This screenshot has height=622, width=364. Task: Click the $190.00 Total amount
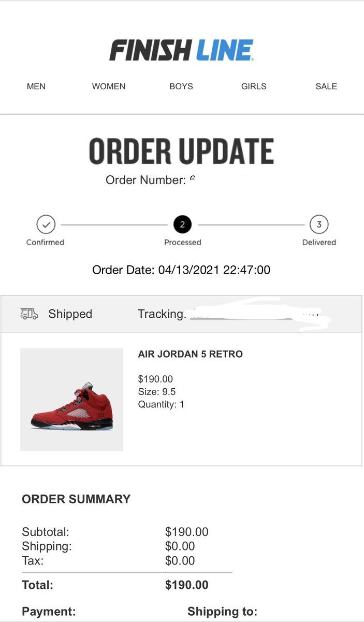point(187,585)
